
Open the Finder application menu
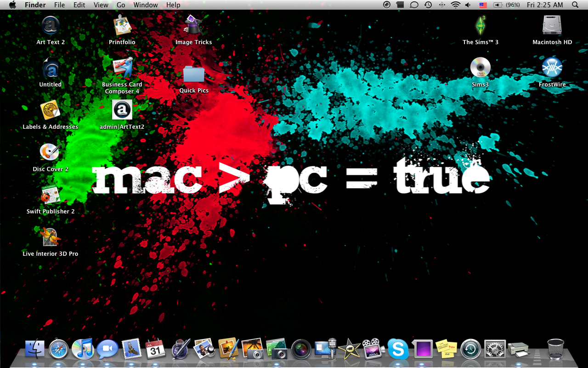point(35,5)
